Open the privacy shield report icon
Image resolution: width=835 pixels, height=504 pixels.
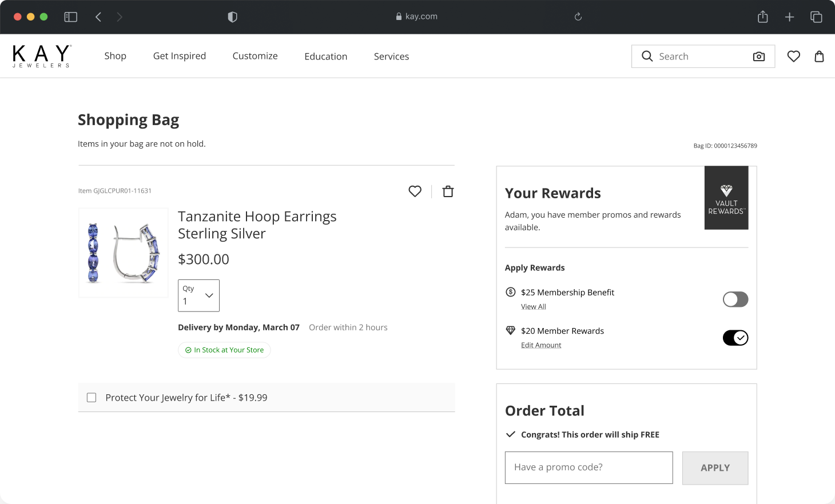(x=232, y=17)
